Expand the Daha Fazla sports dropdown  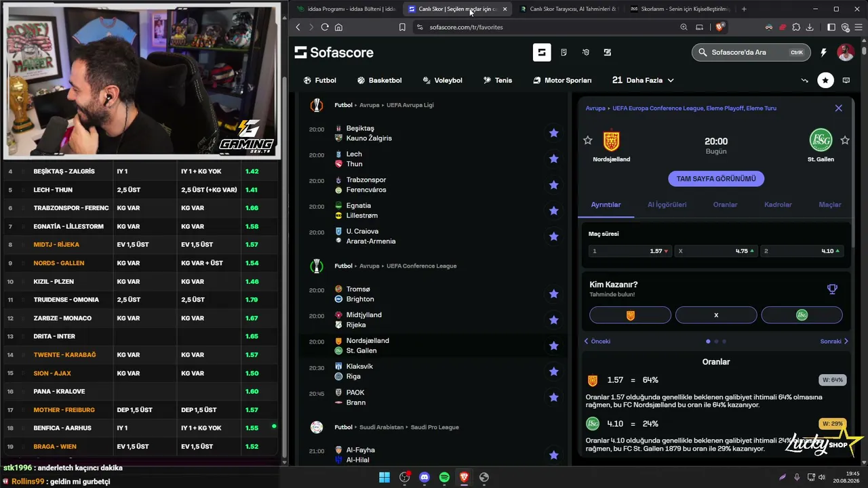tap(643, 80)
